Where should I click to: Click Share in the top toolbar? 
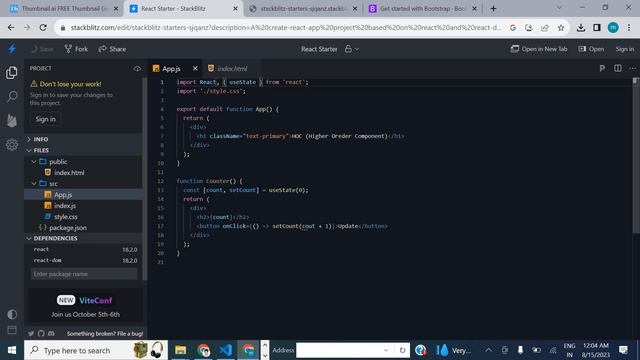(112, 49)
